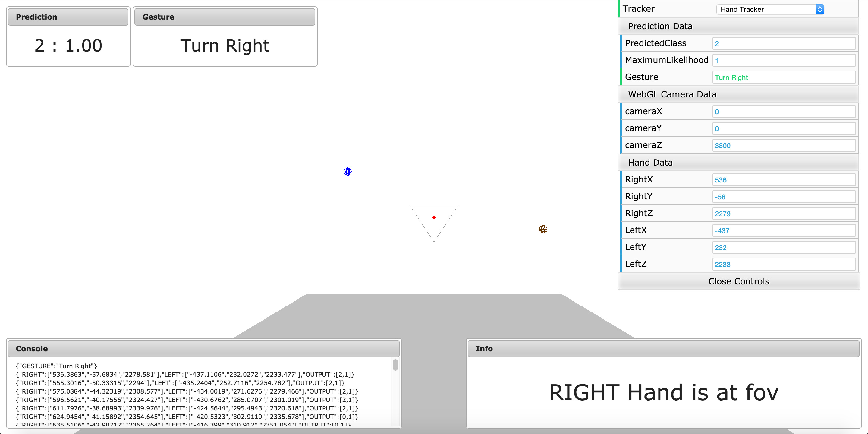Click the Gesture Turn Right text field

click(x=783, y=78)
